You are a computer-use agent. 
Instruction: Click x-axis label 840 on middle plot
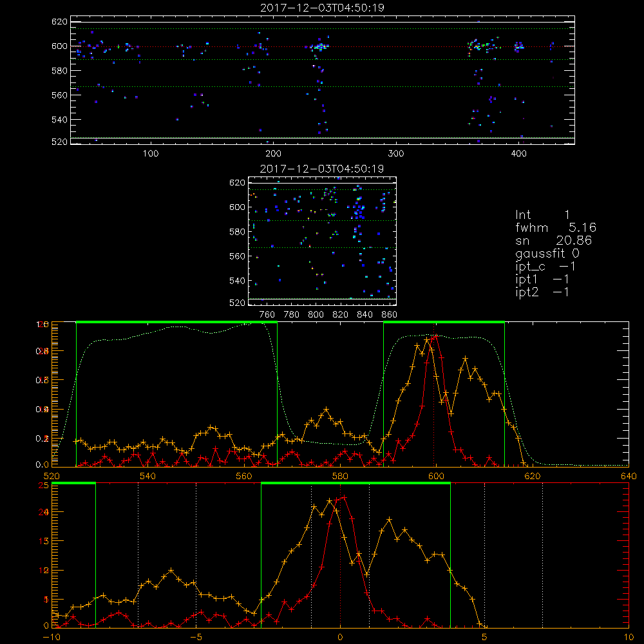(365, 315)
